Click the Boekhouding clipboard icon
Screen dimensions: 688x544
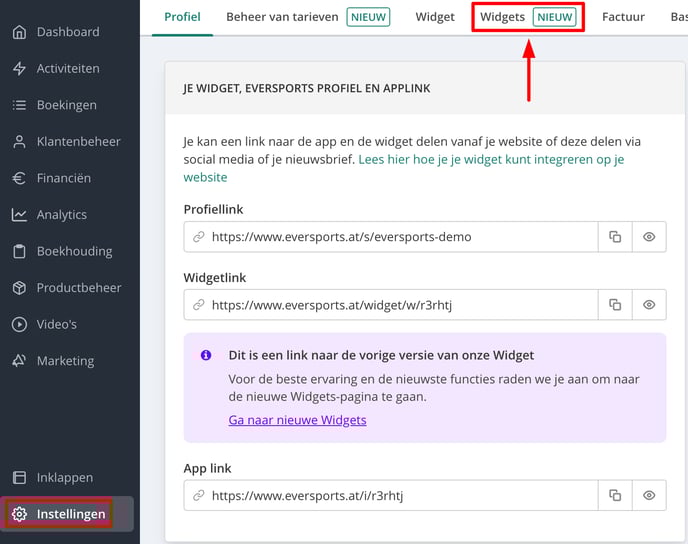tap(19, 251)
